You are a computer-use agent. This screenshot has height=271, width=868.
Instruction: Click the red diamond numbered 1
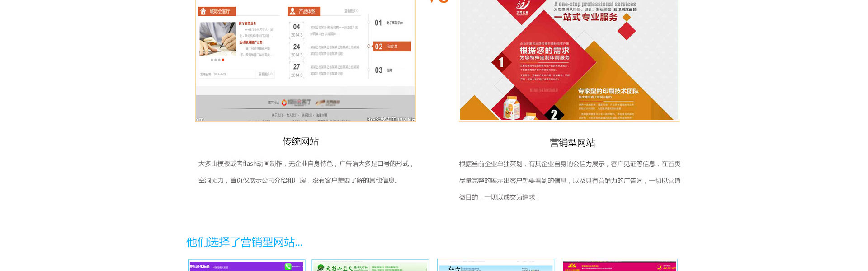(501, 62)
